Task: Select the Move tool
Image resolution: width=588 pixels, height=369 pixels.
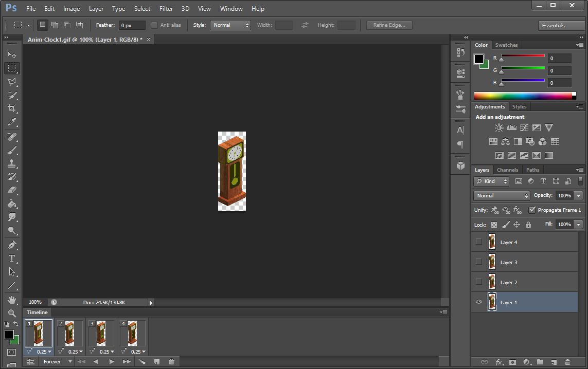Action: (12, 54)
